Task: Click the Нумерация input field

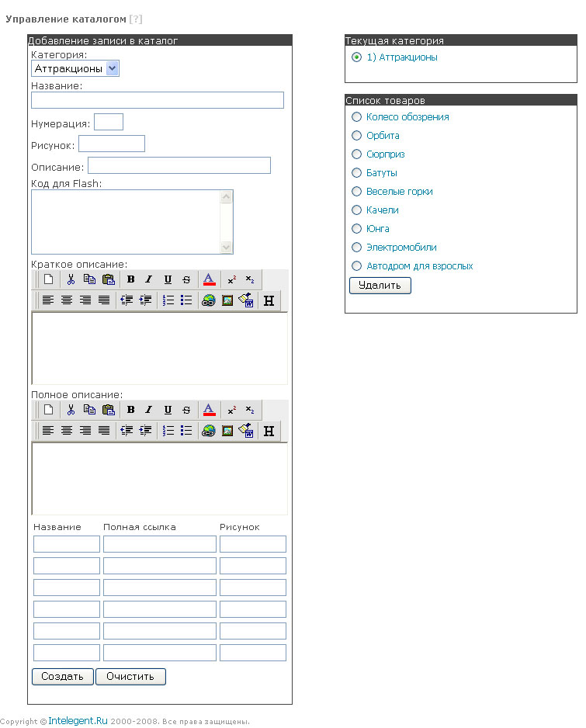Action: [x=109, y=122]
